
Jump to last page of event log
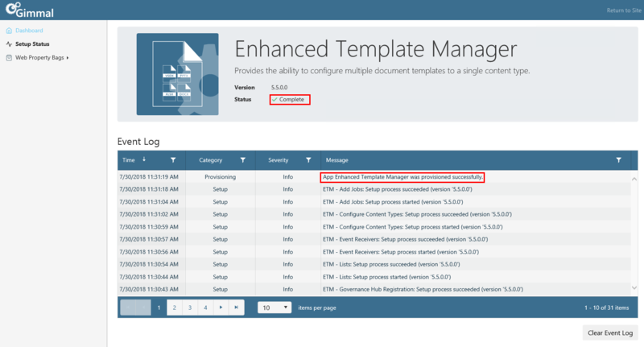click(x=236, y=308)
